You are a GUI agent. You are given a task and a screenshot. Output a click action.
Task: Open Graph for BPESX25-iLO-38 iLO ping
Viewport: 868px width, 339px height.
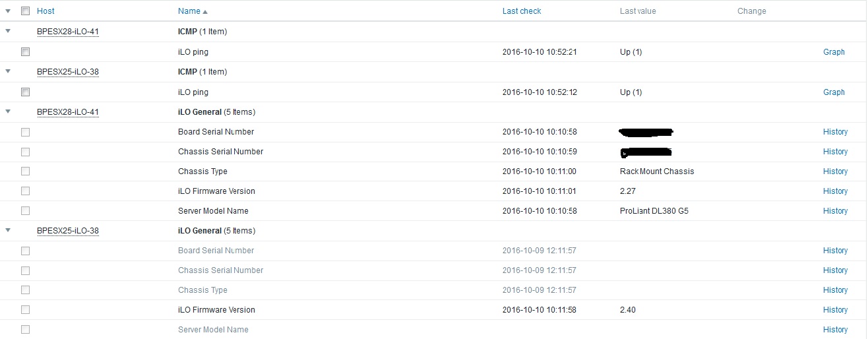pos(834,92)
